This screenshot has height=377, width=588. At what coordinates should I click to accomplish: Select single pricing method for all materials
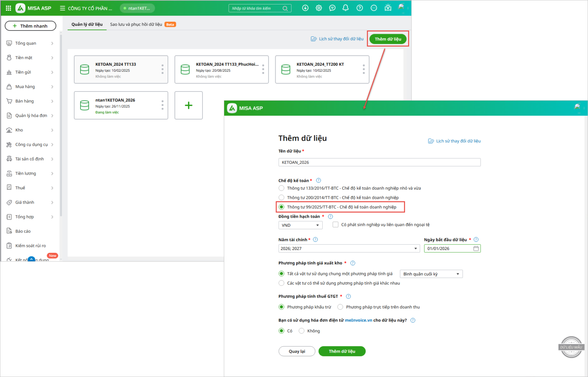[x=282, y=274]
